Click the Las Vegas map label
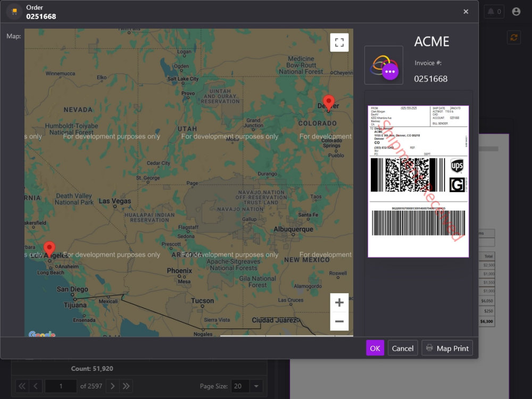 [115, 201]
